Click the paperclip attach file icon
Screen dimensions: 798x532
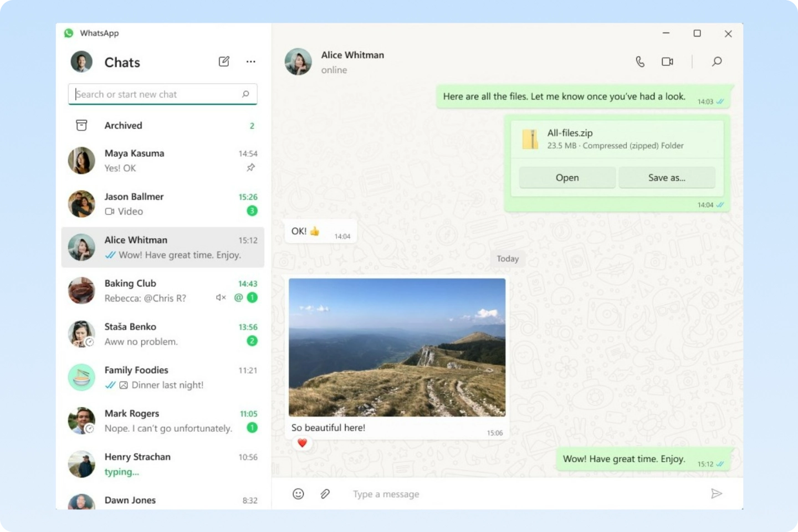(325, 494)
